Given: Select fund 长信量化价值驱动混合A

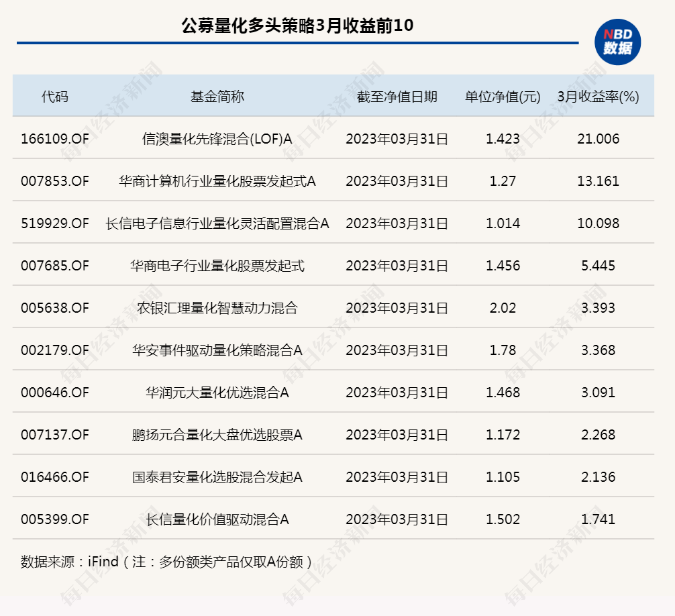Looking at the screenshot, I should pyautogui.click(x=217, y=519).
